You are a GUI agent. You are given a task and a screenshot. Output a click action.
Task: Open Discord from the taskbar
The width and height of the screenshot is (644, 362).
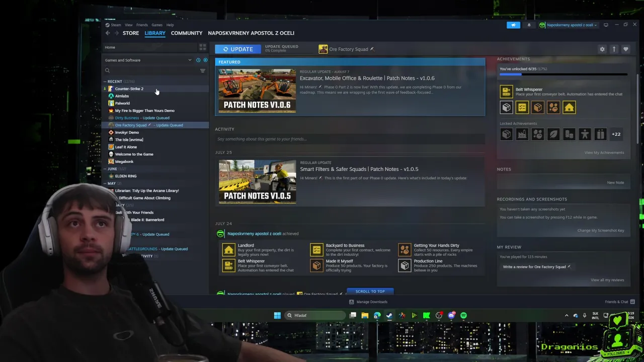451,315
